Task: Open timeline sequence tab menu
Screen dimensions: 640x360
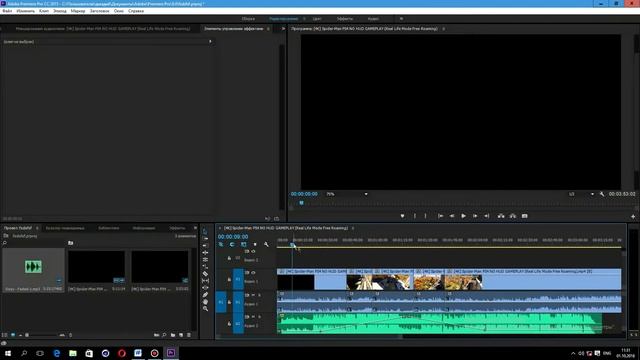Action: 353,228
